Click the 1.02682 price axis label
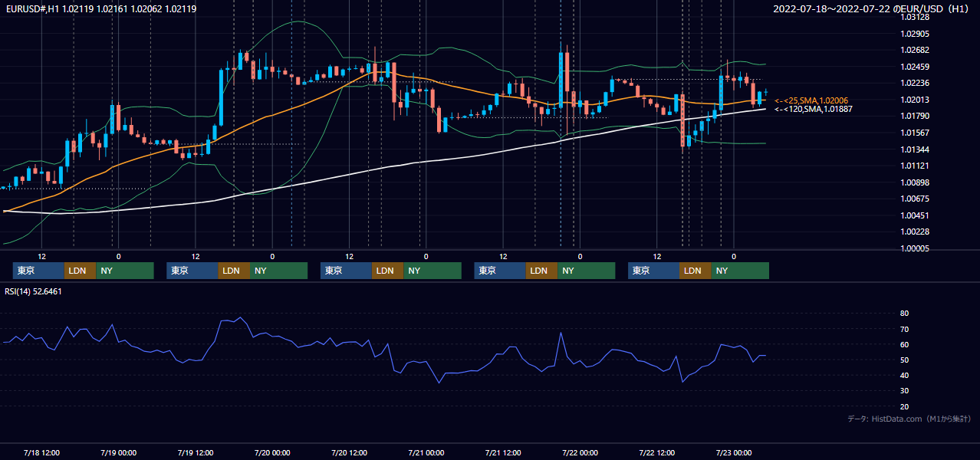The image size is (980, 460). point(916,50)
